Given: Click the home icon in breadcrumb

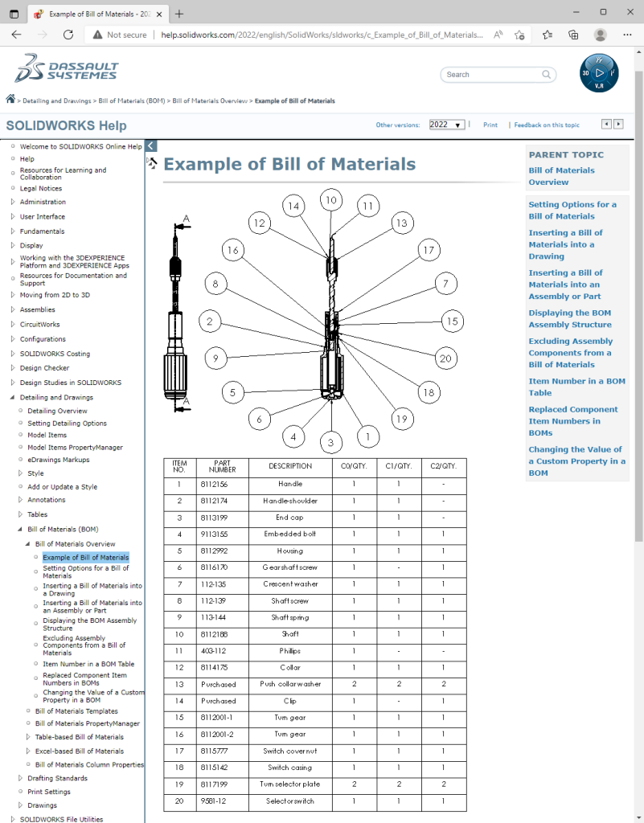Looking at the screenshot, I should (x=10, y=100).
